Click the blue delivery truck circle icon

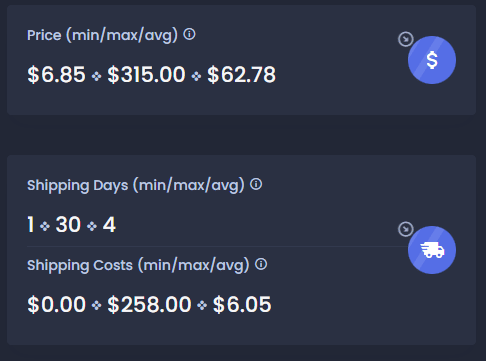coord(432,250)
